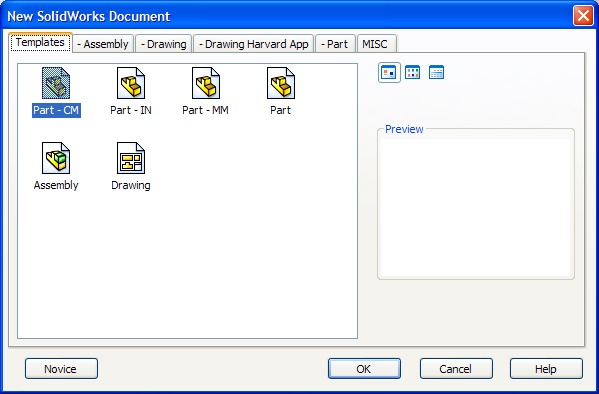Click the Novice button

pyautogui.click(x=62, y=369)
